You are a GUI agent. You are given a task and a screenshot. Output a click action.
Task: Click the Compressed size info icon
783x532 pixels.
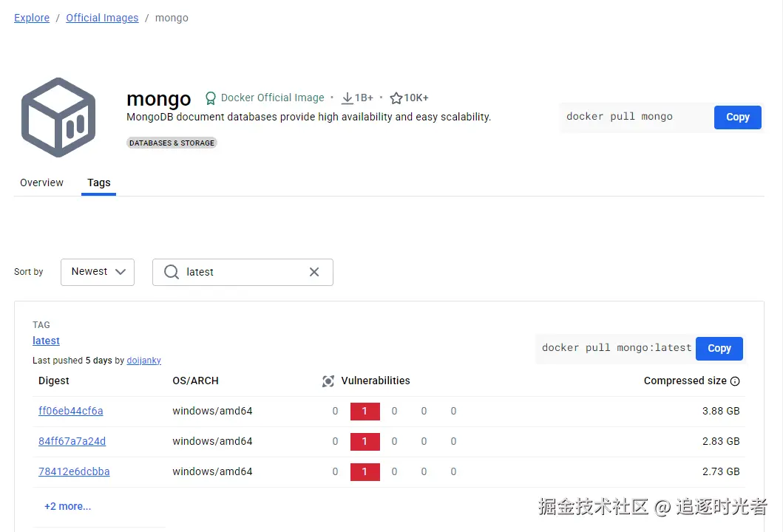[735, 381]
